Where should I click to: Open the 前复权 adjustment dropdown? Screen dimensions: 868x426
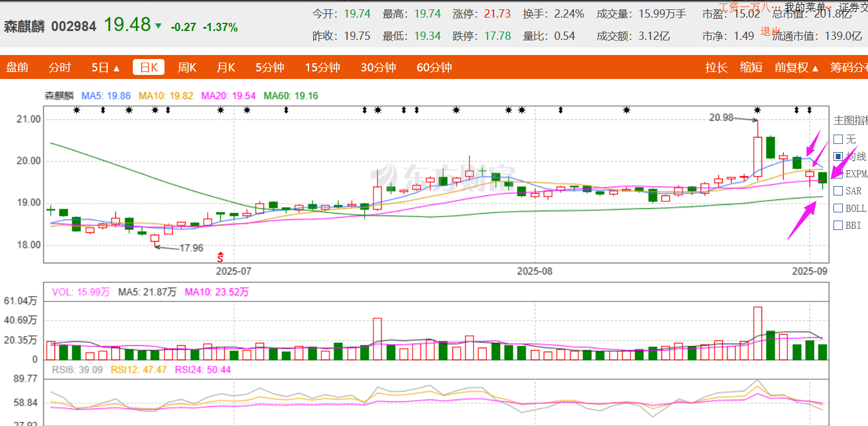(x=796, y=67)
